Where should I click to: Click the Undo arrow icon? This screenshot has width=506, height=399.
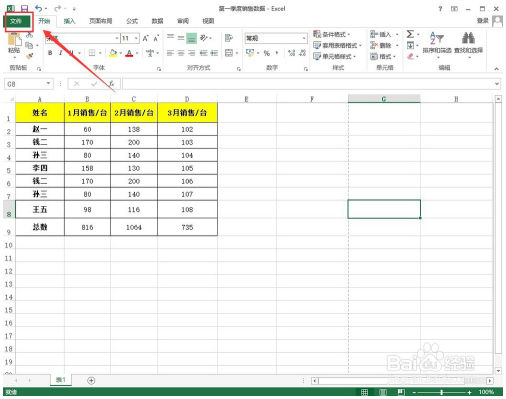pyautogui.click(x=39, y=9)
